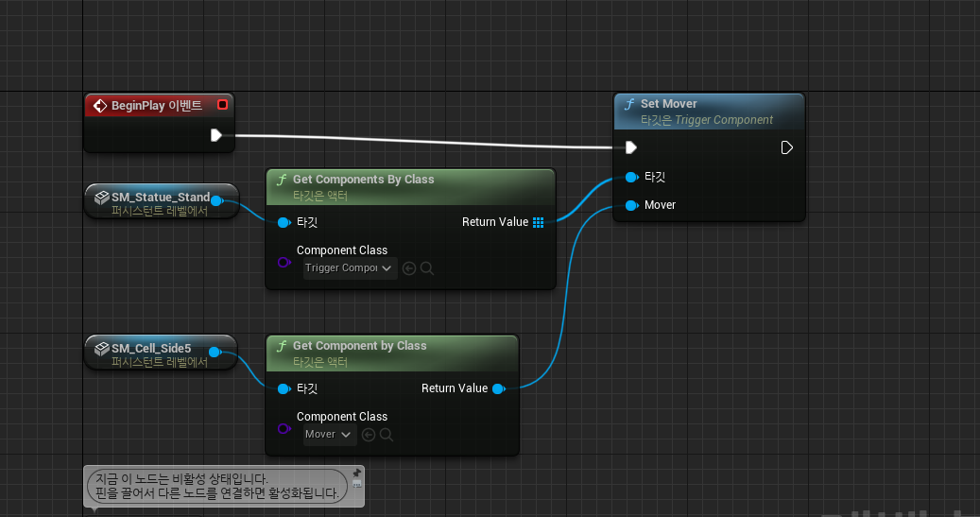This screenshot has width=980, height=517.
Task: Click 타깃 input pin on Set Mover node
Action: pos(632,177)
